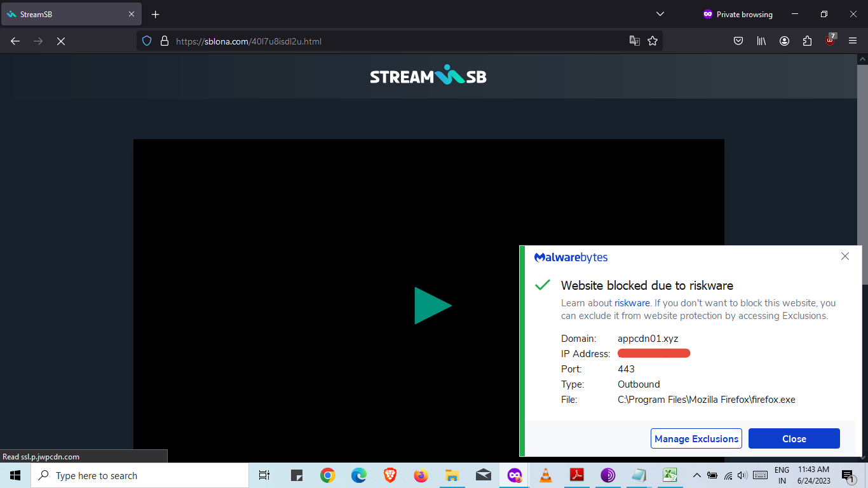The width and height of the screenshot is (868, 488).
Task: Open the Mail app from the taskbar
Action: click(x=484, y=475)
